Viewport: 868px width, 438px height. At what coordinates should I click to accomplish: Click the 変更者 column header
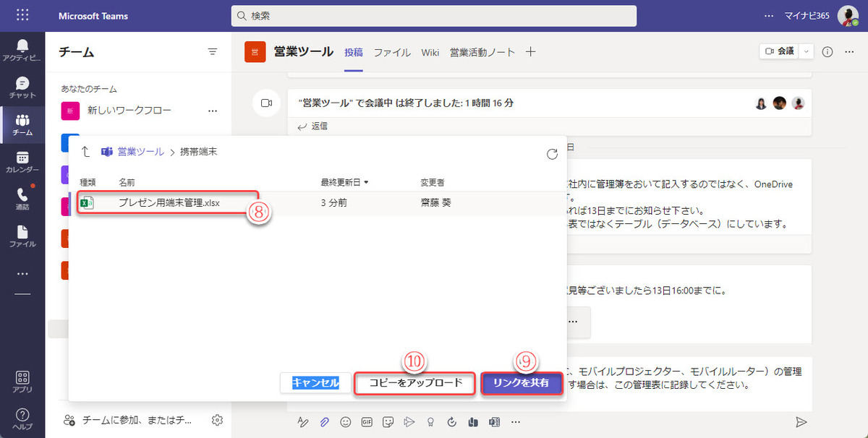point(432,182)
